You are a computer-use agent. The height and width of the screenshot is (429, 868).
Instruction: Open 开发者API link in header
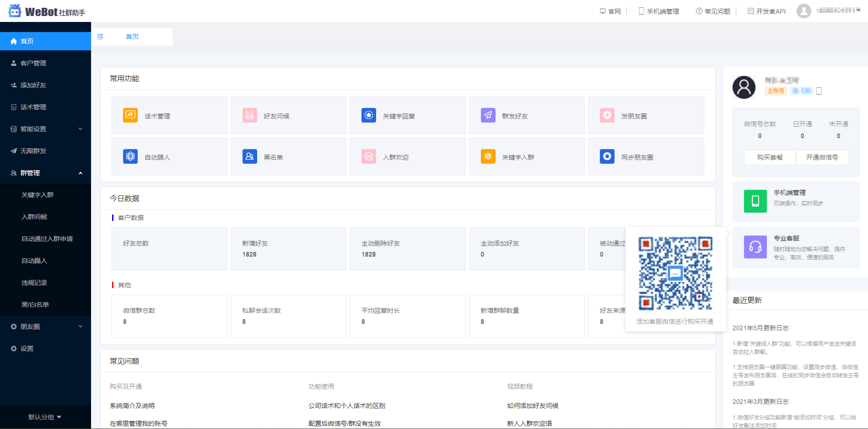click(767, 11)
